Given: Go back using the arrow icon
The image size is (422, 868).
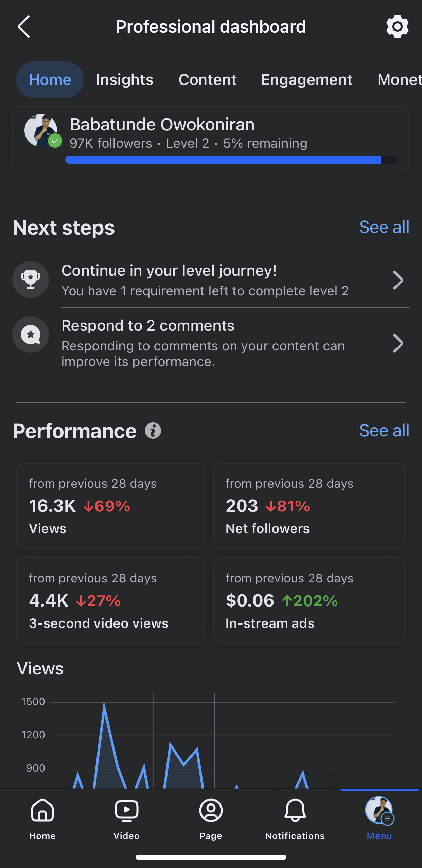Looking at the screenshot, I should [24, 26].
